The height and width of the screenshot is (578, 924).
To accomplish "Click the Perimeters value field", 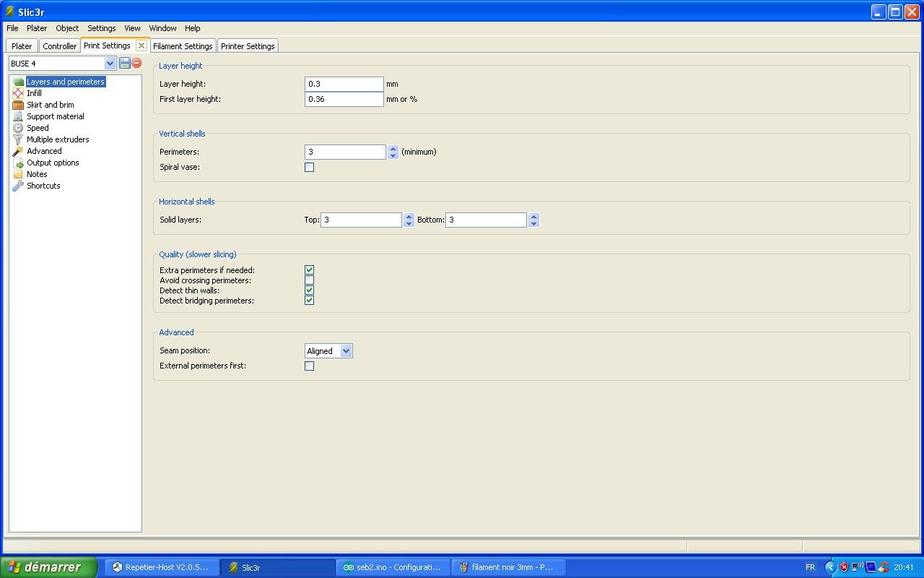I will (x=345, y=152).
